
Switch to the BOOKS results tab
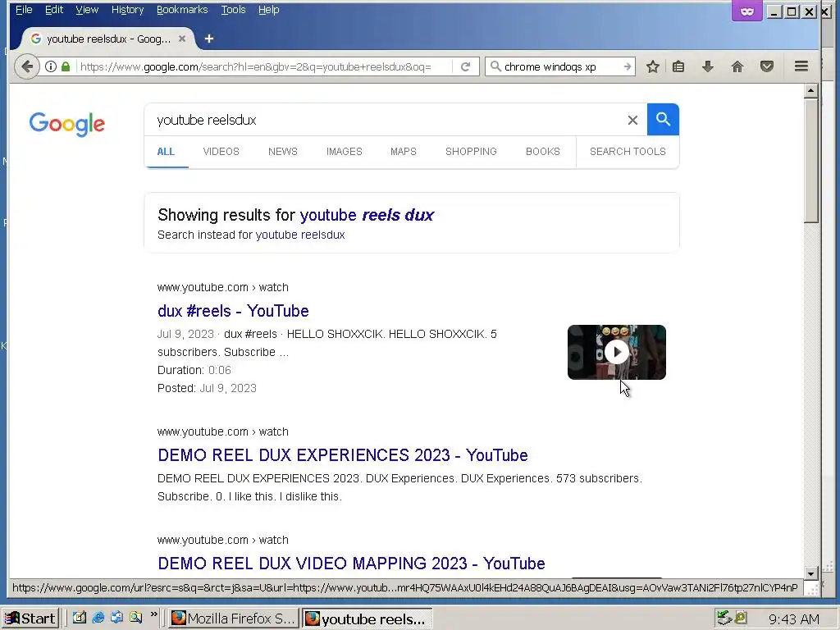[x=543, y=152]
